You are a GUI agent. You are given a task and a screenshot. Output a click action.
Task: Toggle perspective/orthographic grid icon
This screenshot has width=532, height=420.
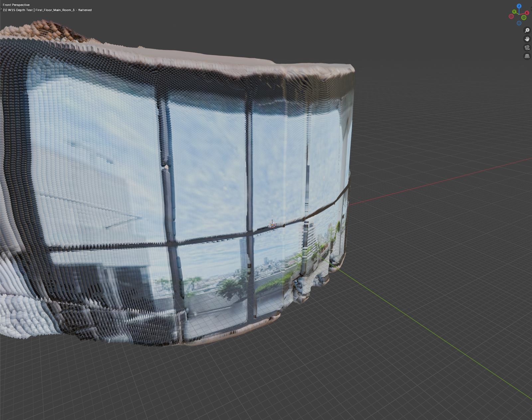coord(527,56)
